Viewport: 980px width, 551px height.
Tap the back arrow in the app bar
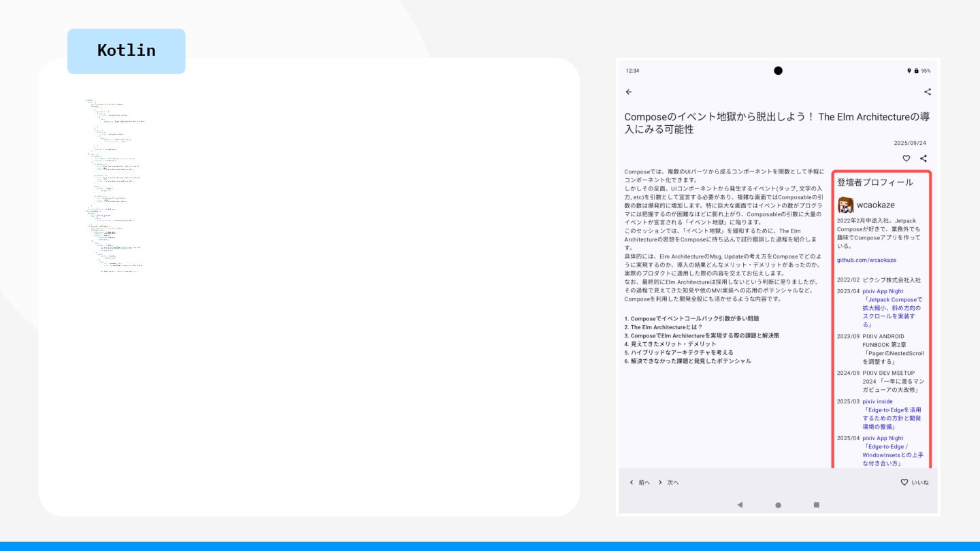point(629,92)
